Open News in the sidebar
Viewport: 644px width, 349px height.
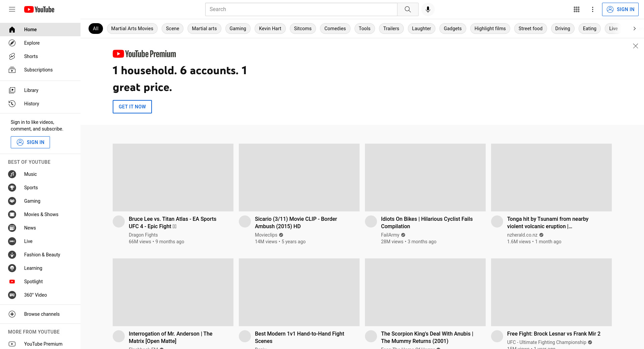click(x=40, y=228)
